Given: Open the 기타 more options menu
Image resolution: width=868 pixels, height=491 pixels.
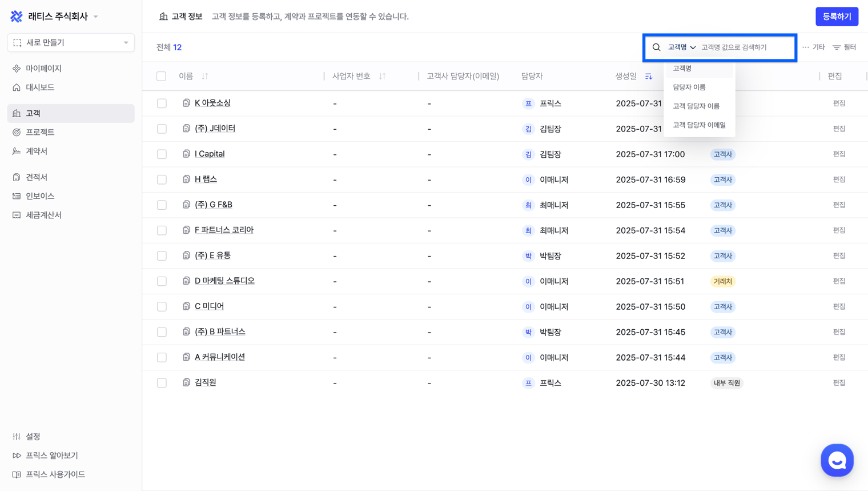Looking at the screenshot, I should coord(813,47).
